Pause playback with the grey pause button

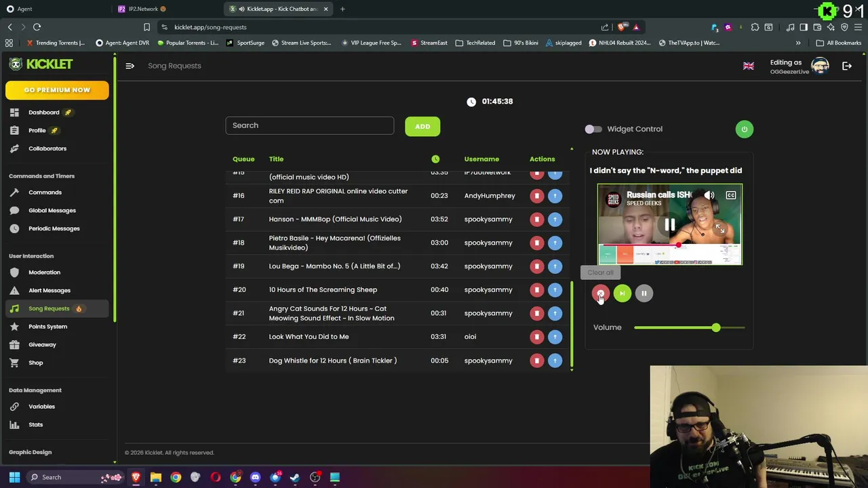click(644, 293)
